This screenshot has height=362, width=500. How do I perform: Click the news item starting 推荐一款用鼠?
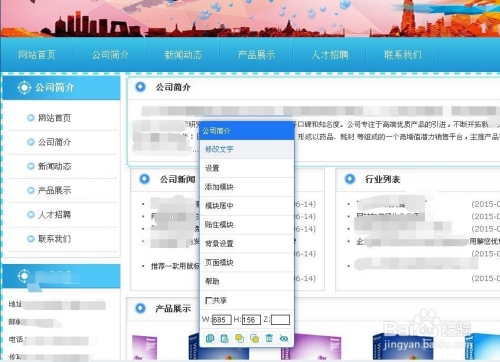pos(175,266)
